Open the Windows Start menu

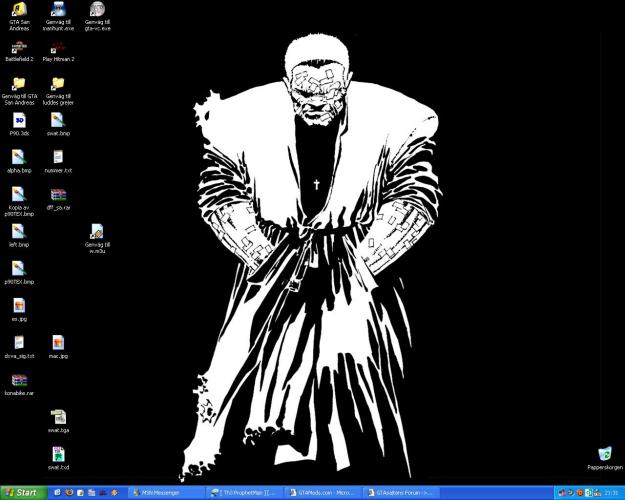[21, 492]
